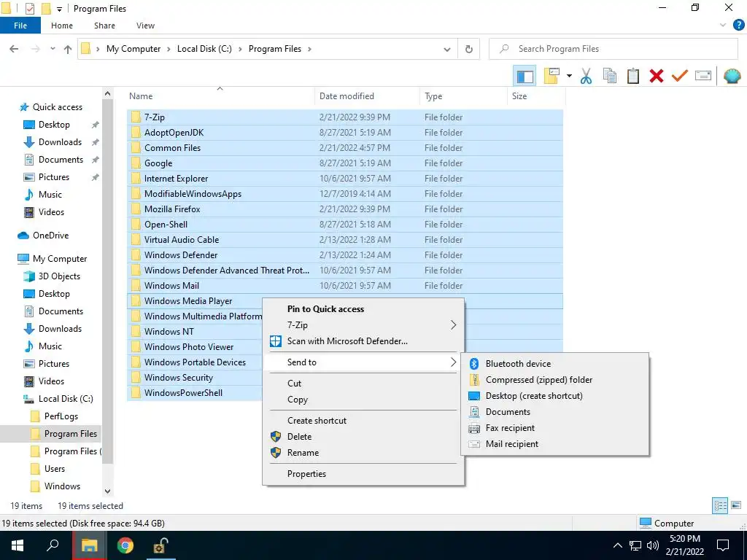Image resolution: width=747 pixels, height=560 pixels.
Task: Open pinned Downloads under Quick access
Action: 60,142
